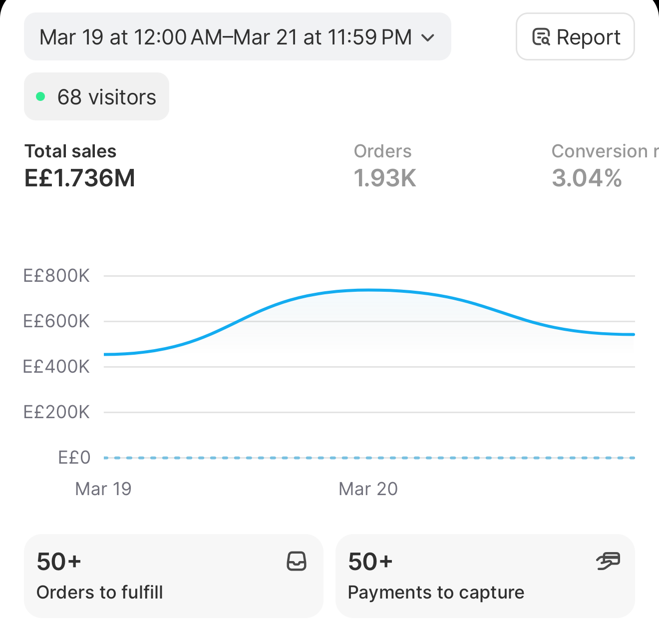
Task: Click the E£1.736M total sales value
Action: [x=80, y=178]
